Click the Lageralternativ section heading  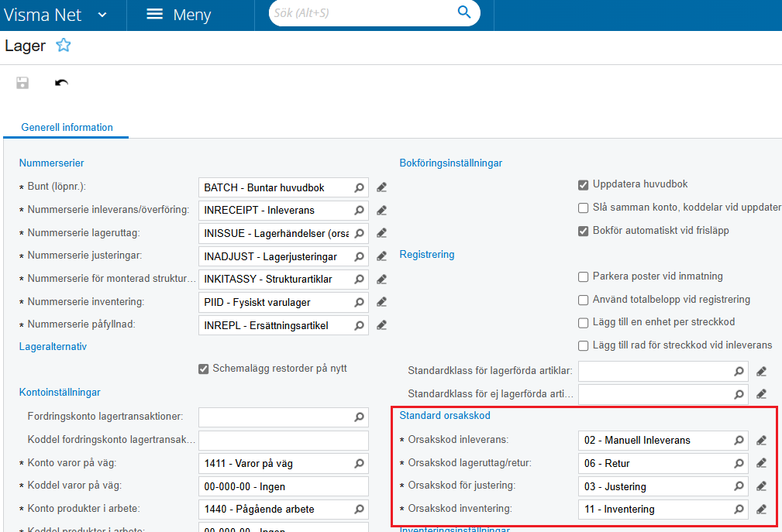tap(53, 346)
